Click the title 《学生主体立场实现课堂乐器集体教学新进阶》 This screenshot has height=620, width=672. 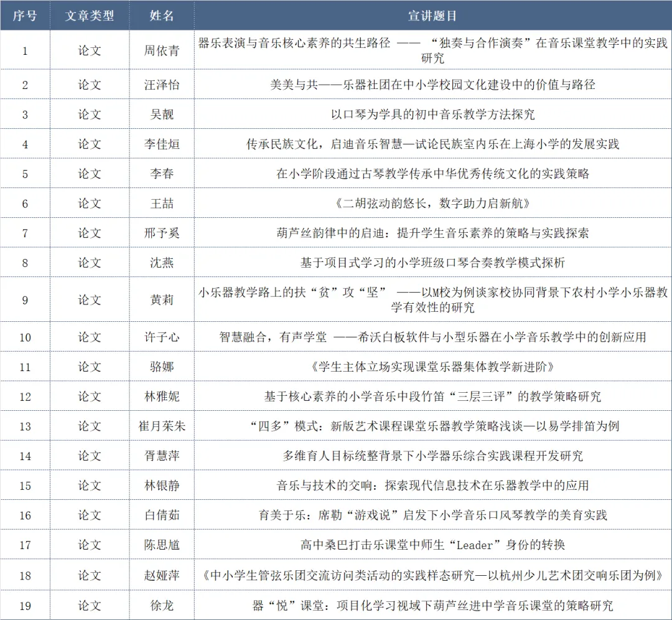tap(432, 367)
